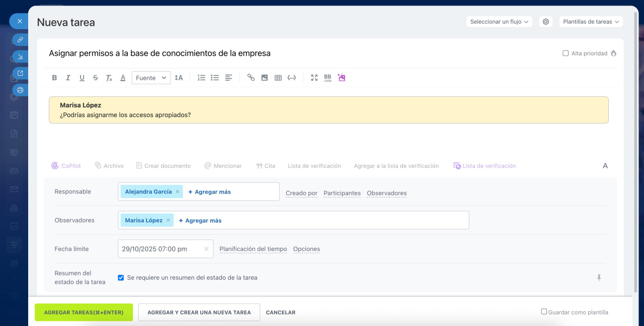This screenshot has width=644, height=326.
Task: Click Agregar tareas button
Action: (x=84, y=312)
